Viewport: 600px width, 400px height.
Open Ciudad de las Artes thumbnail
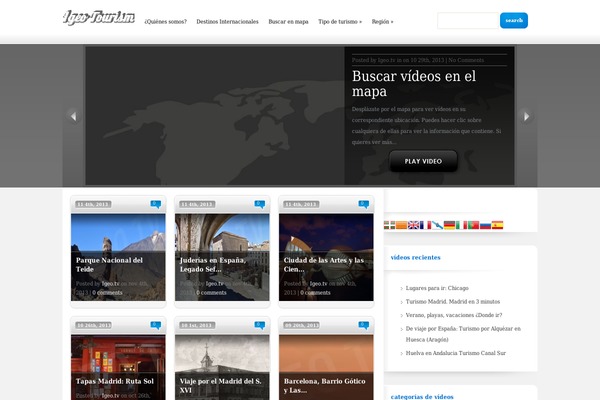click(x=326, y=257)
